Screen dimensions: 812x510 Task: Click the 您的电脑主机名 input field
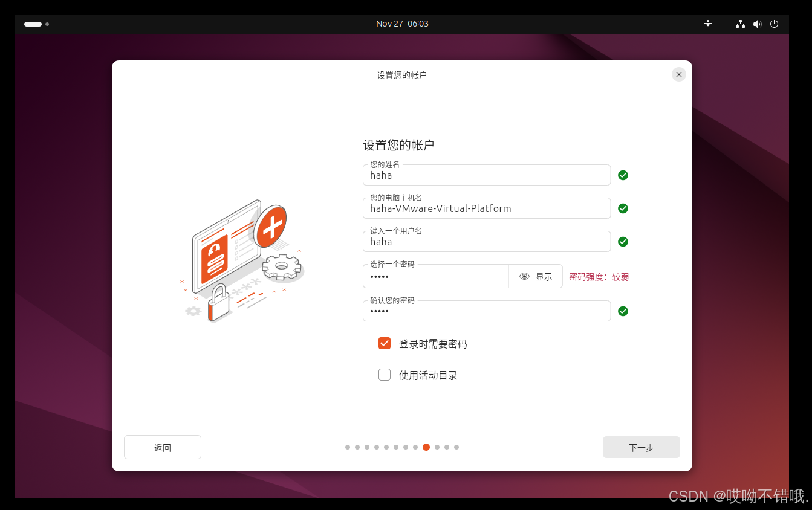pos(487,208)
